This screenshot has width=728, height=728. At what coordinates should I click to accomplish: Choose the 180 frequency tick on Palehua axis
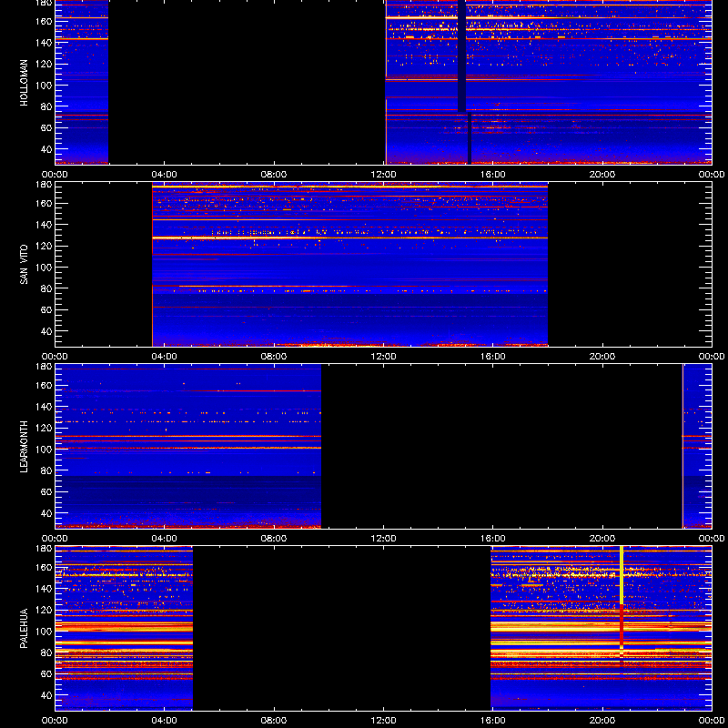(x=44, y=548)
